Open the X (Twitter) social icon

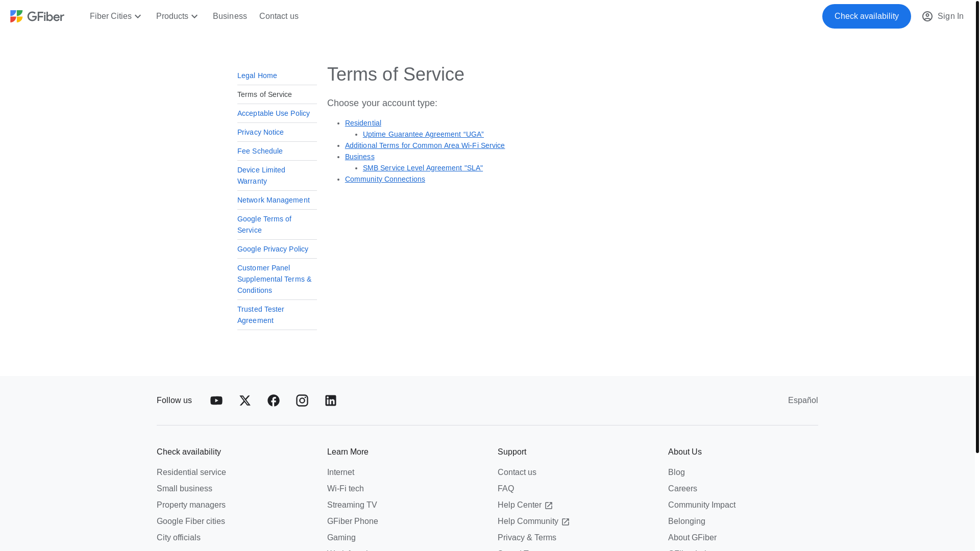[245, 400]
